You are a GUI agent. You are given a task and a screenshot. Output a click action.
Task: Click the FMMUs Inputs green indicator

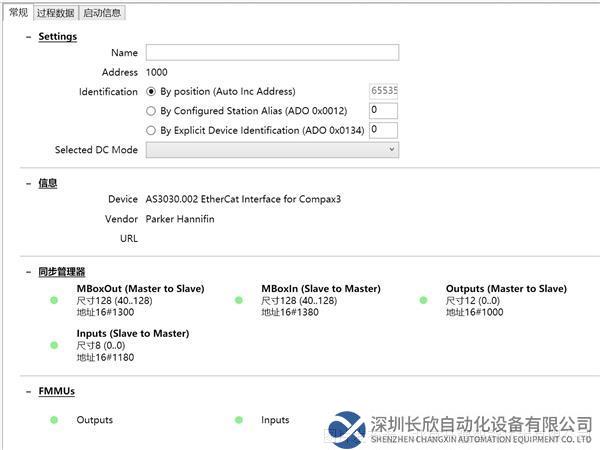pyautogui.click(x=238, y=420)
